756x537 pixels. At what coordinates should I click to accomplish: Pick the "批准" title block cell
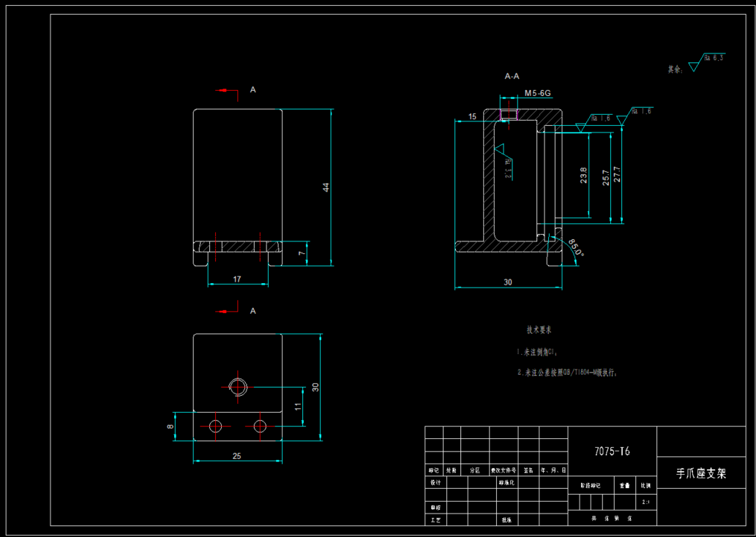tap(506, 520)
